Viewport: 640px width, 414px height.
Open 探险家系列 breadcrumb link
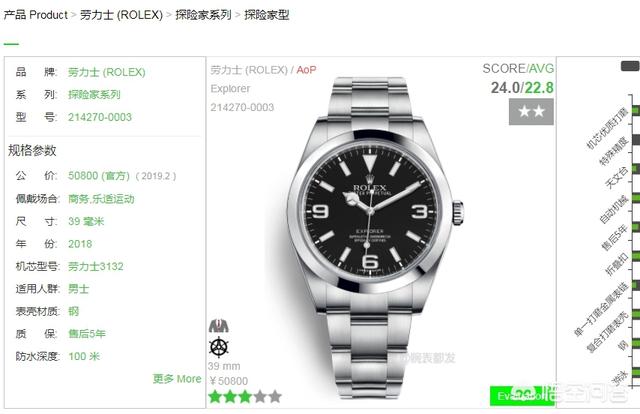coord(203,15)
